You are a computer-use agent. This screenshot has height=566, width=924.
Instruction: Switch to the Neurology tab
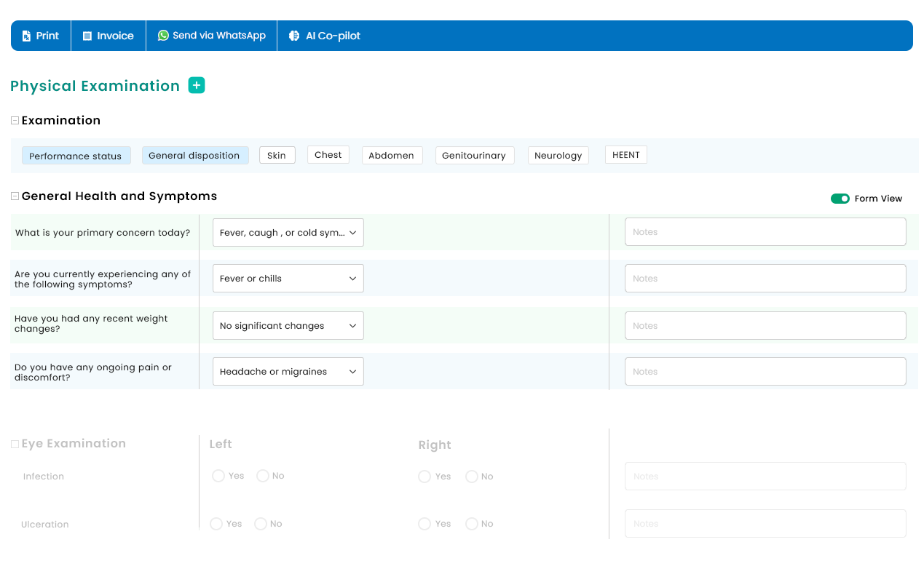[558, 156]
